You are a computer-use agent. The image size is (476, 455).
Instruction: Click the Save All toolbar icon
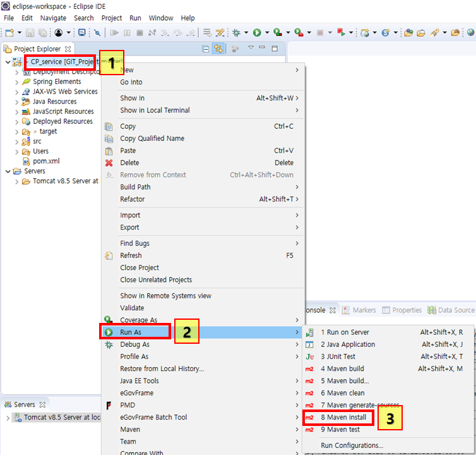click(x=42, y=32)
